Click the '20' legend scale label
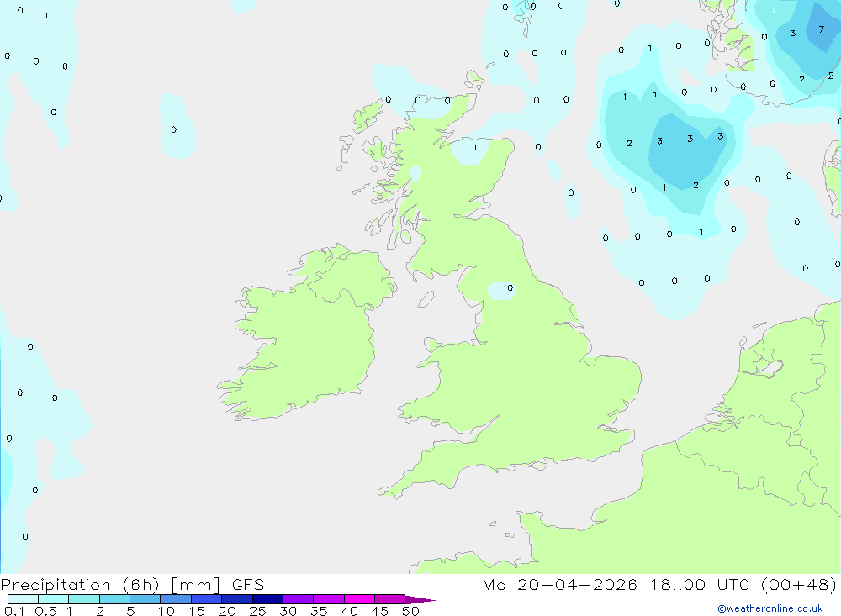The image size is (841, 616). tap(227, 611)
